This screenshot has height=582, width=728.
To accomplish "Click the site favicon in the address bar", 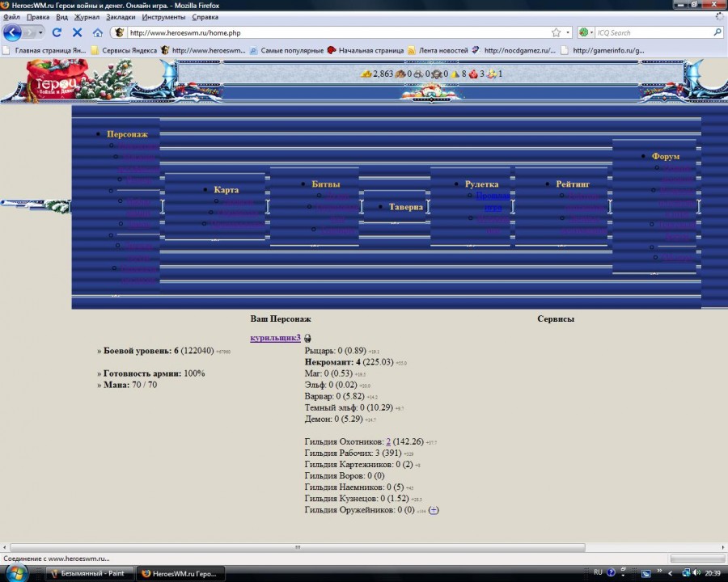I will click(x=120, y=32).
